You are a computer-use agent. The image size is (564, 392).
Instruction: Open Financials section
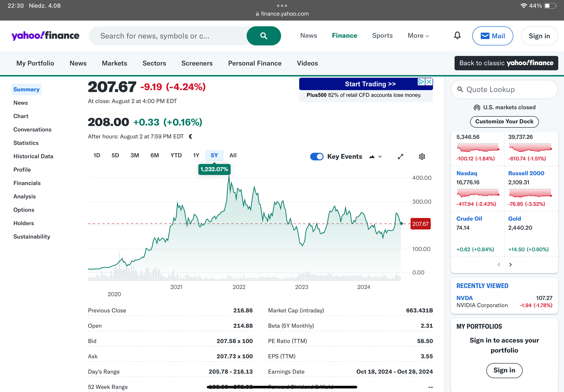27,183
